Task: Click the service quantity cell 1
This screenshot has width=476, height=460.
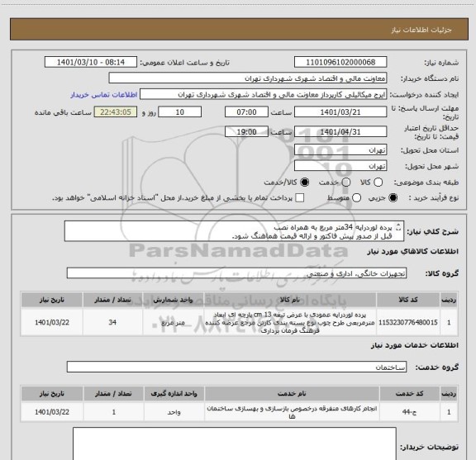Action: pyautogui.click(x=114, y=412)
